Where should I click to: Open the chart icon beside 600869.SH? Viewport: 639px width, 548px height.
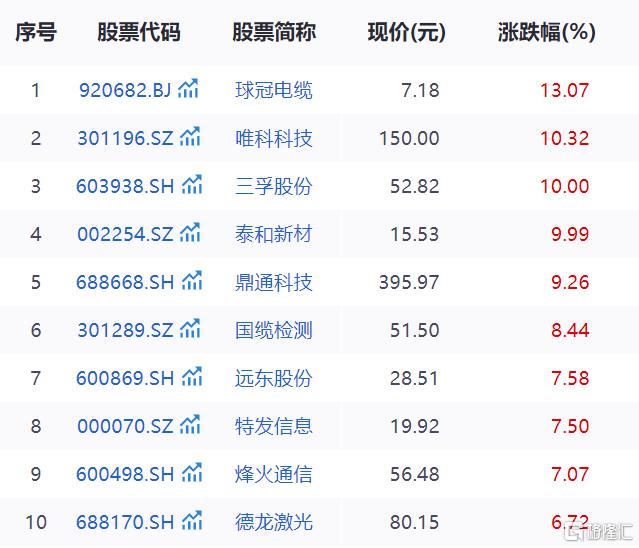(x=192, y=377)
